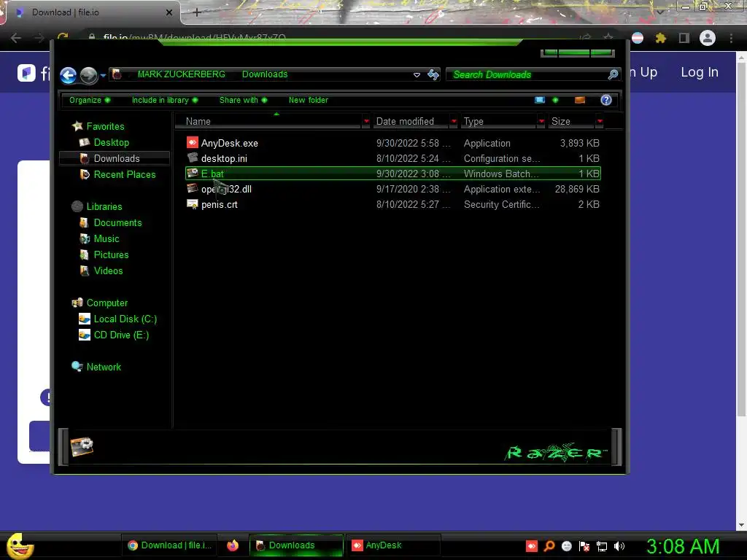Switch to AnyDesk taskbar button
This screenshot has height=560, width=747.
pyautogui.click(x=392, y=545)
